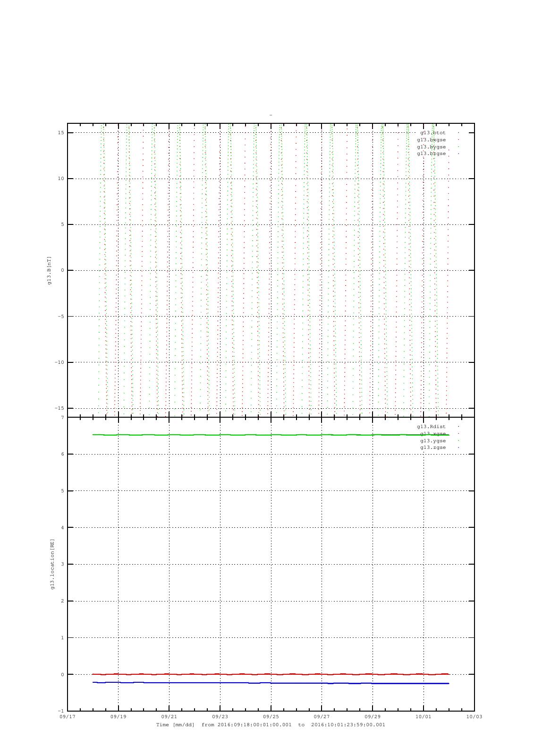This screenshot has height=756, width=534.
Task: Select the g13.btot legend entry
Action: [x=433, y=133]
